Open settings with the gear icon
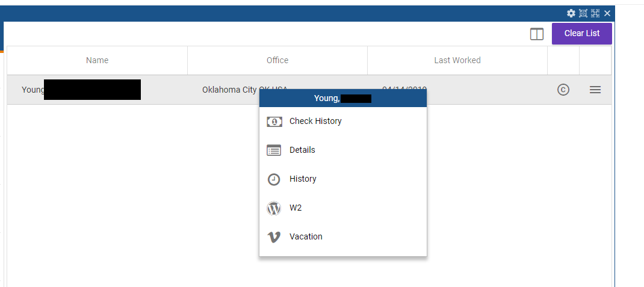644x287 pixels. coord(571,13)
